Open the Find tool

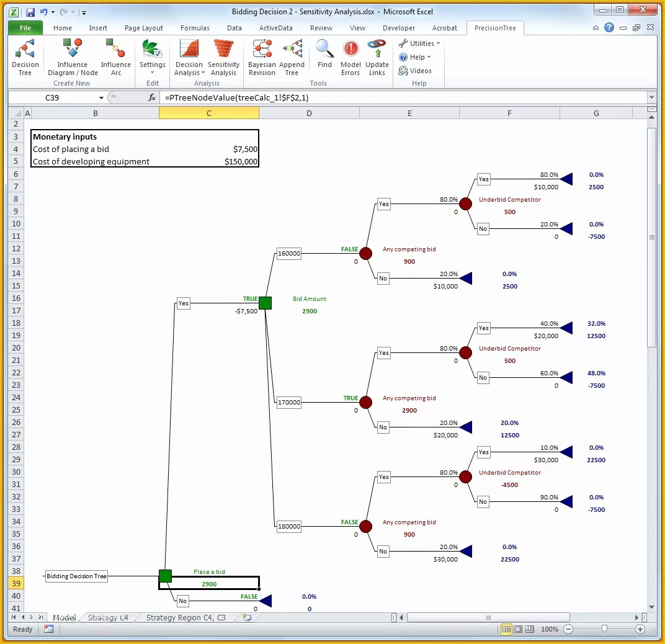pos(324,54)
